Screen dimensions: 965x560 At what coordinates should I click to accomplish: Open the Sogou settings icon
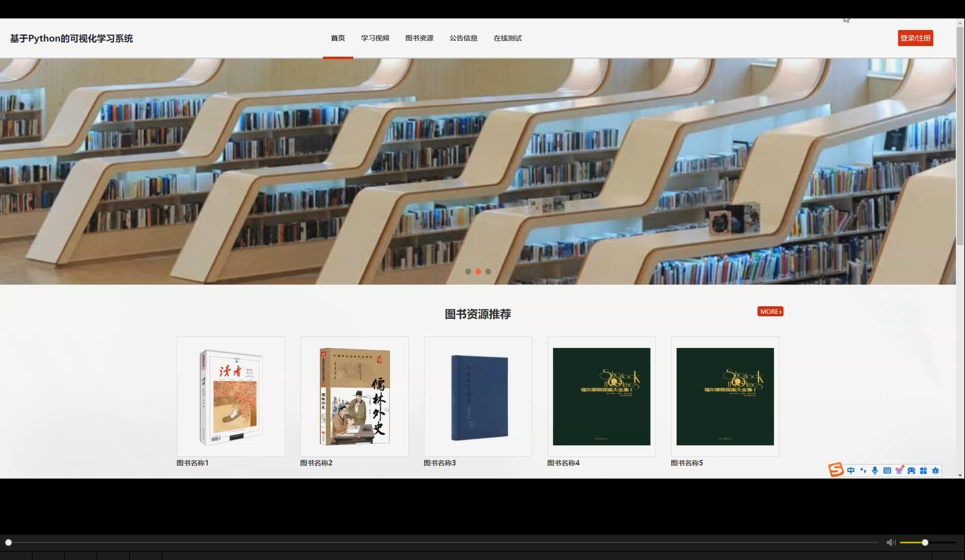pos(935,470)
